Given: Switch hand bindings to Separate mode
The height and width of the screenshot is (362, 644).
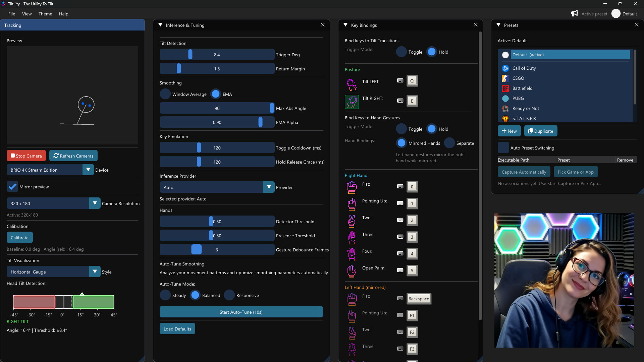Looking at the screenshot, I should coord(449,143).
